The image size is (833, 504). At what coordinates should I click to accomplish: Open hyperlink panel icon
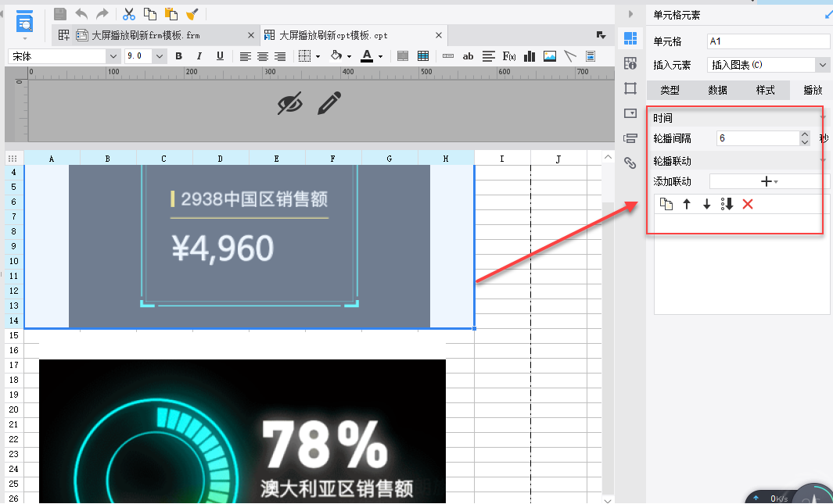coord(630,163)
